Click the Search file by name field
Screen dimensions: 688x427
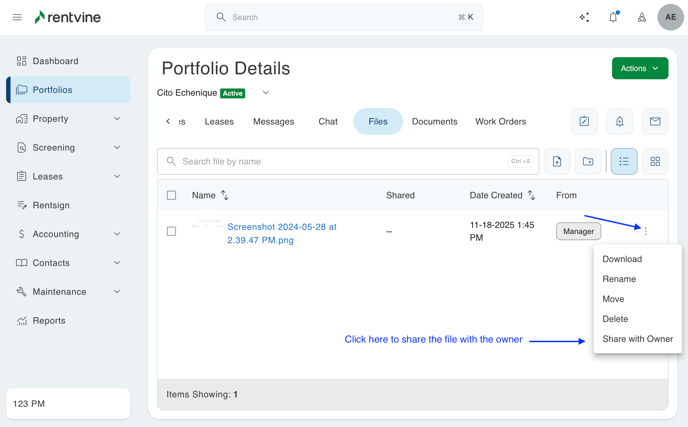pyautogui.click(x=340, y=161)
